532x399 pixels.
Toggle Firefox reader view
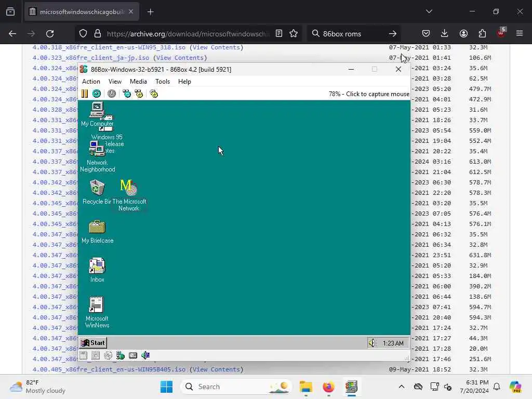click(279, 34)
